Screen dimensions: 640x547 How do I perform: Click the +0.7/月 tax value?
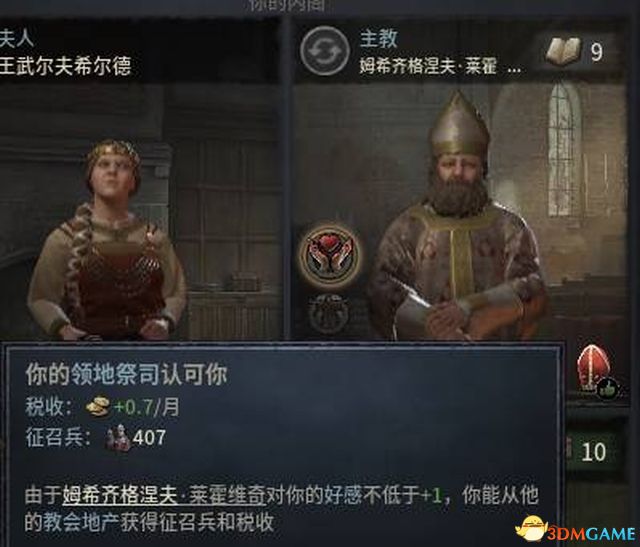point(147,407)
